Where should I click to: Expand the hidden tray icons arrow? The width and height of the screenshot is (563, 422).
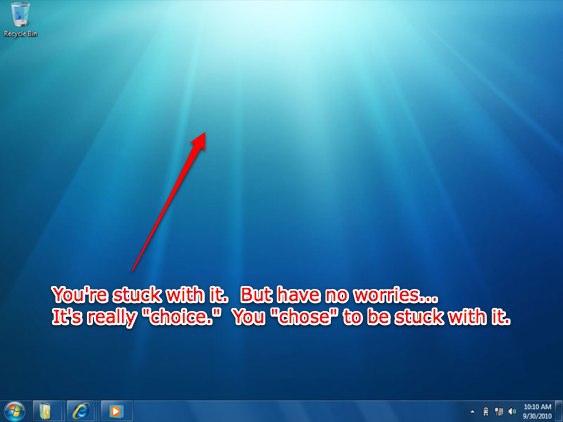(473, 412)
